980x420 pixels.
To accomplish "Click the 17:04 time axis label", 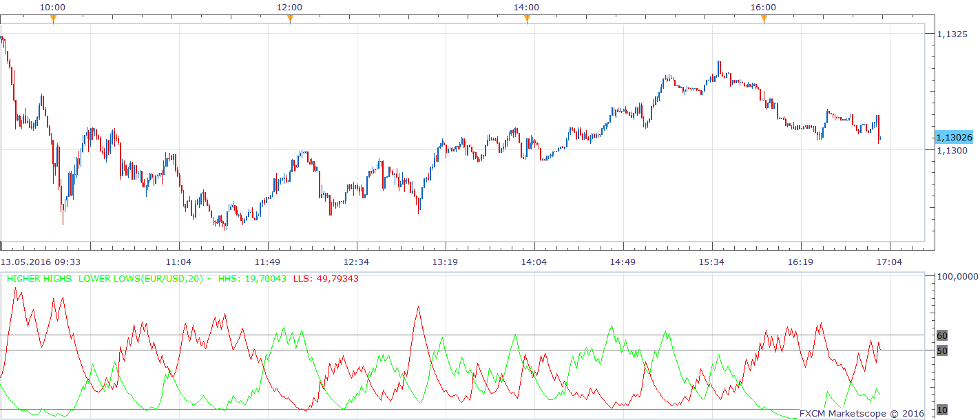I will (x=889, y=262).
